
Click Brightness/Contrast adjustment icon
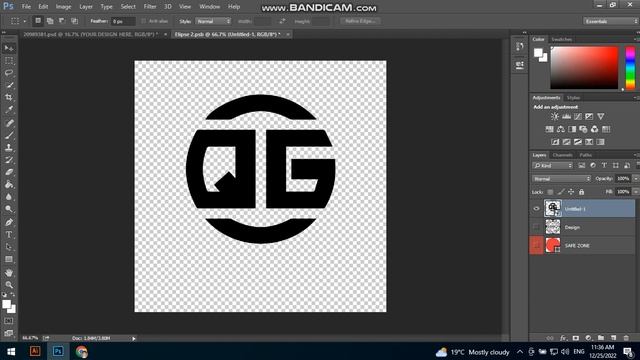click(x=554, y=117)
